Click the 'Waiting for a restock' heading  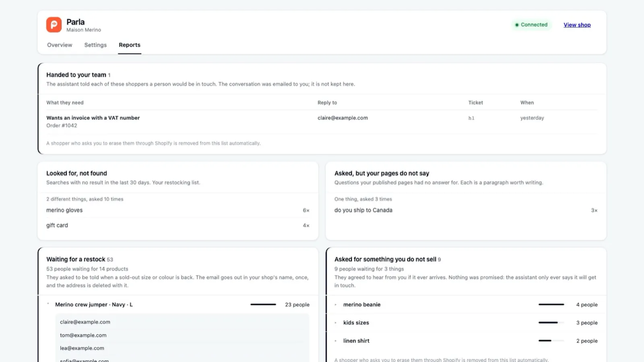coord(76,259)
